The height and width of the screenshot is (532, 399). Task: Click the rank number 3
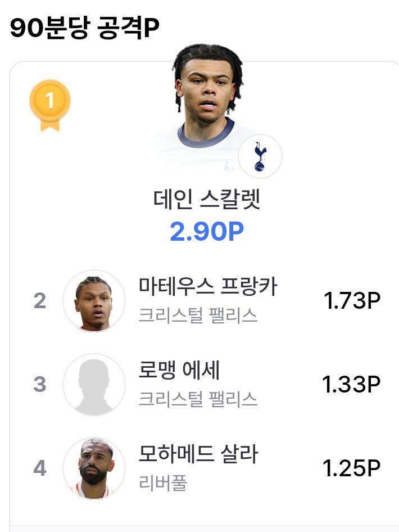click(x=40, y=385)
